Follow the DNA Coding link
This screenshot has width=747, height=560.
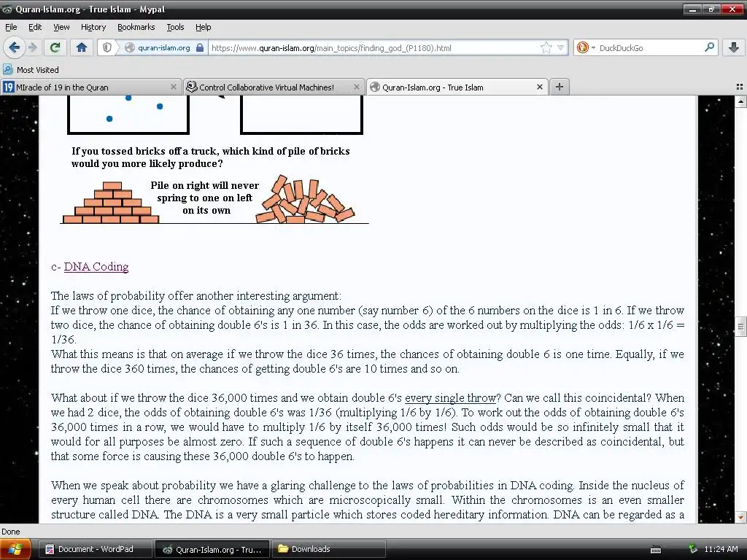click(96, 267)
